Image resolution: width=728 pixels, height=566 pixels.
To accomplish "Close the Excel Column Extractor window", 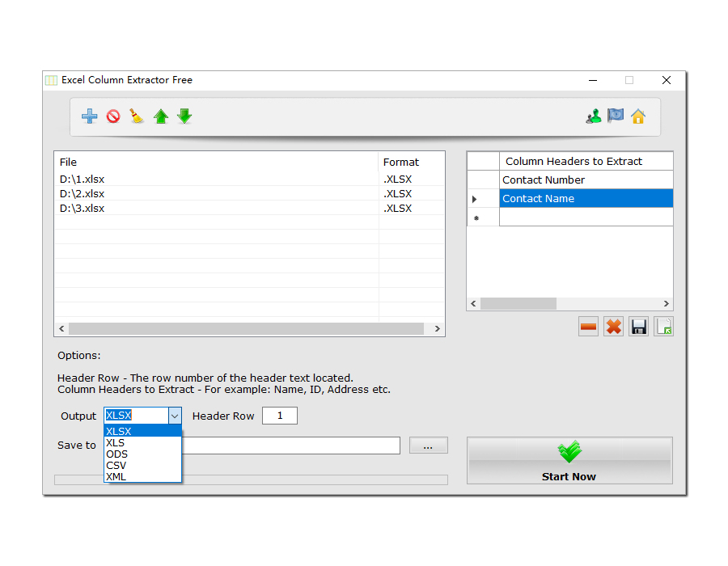I will click(667, 80).
